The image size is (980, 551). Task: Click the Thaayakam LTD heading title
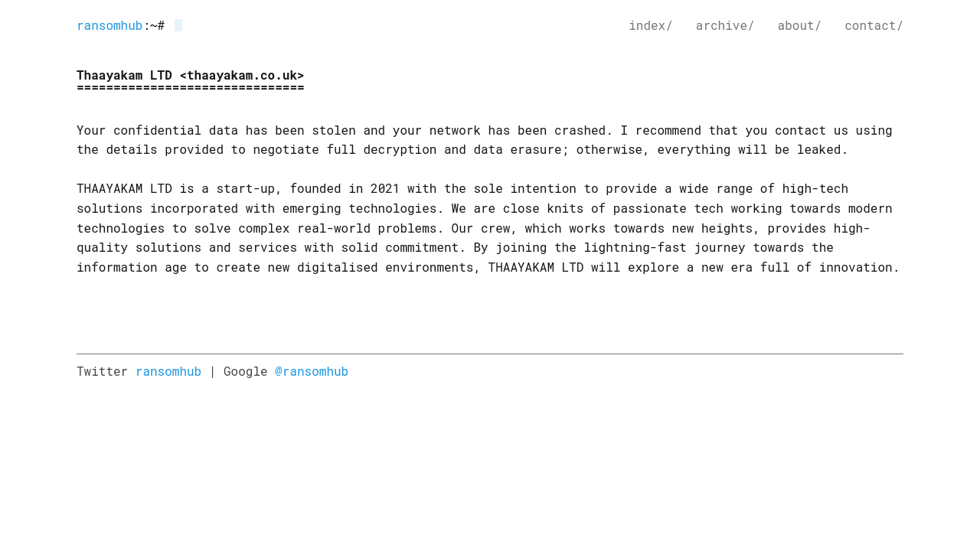point(124,75)
